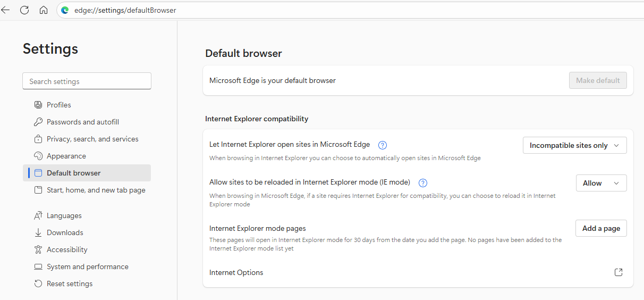Click 'Internet Explorer mode pages' label

(x=258, y=228)
